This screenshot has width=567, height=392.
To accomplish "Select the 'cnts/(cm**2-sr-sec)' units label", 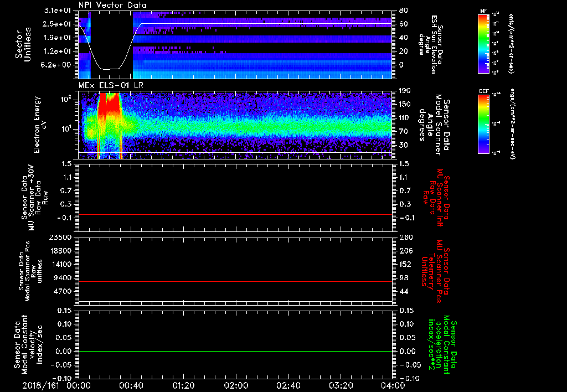I will 511,43.
